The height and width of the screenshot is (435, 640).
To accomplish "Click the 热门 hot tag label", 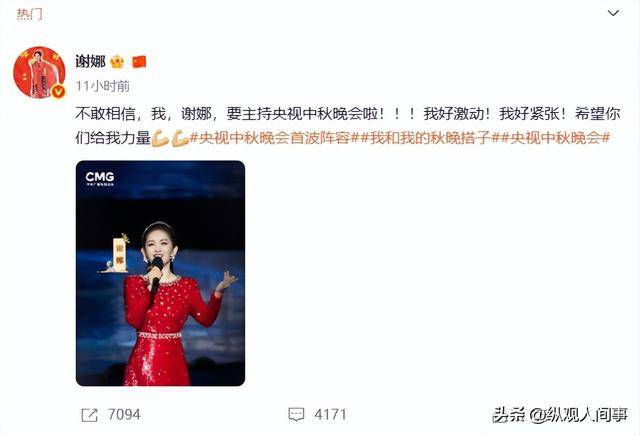I will point(29,14).
